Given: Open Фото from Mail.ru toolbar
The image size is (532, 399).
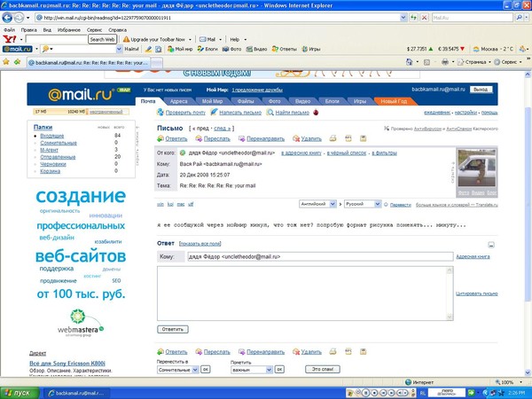Looking at the screenshot, I should 231,49.
